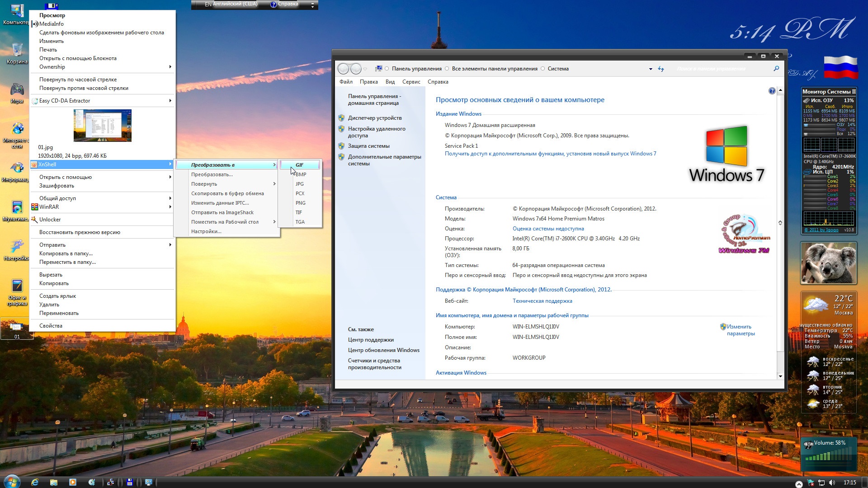
Task: Open the address bar history dropdown arrow
Action: tap(651, 69)
